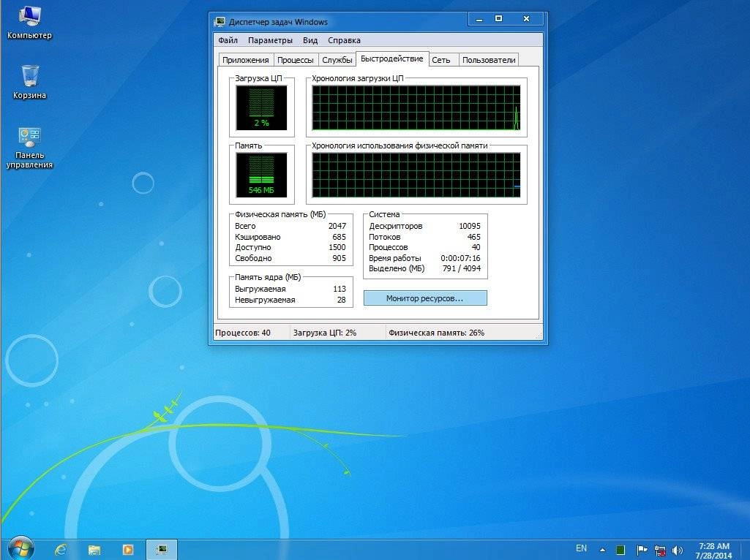
Task: Open the Windows Start orb
Action: click(x=20, y=548)
